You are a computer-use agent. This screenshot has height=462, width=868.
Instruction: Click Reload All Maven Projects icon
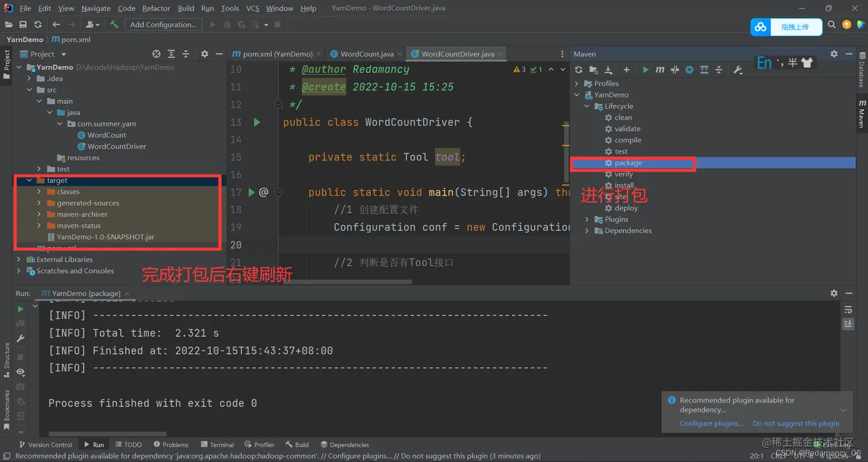pyautogui.click(x=579, y=70)
